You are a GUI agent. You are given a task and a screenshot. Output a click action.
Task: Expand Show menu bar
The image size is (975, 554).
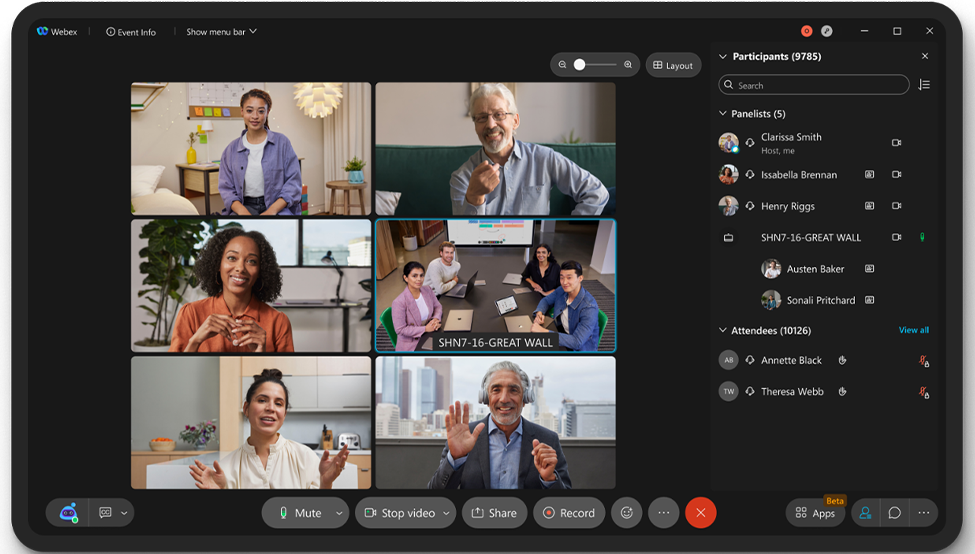[x=221, y=32]
